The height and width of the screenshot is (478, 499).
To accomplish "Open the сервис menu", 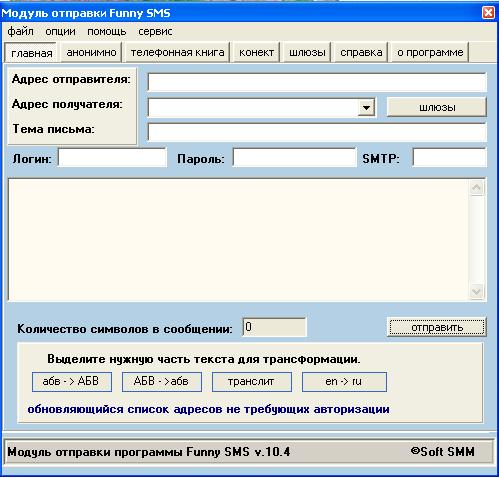I will (x=155, y=31).
